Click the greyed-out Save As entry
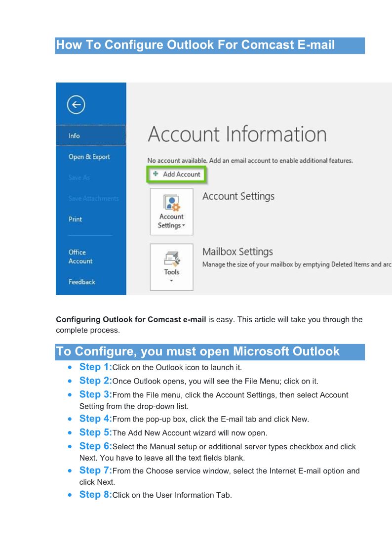This screenshot has width=392, height=555. pos(79,177)
